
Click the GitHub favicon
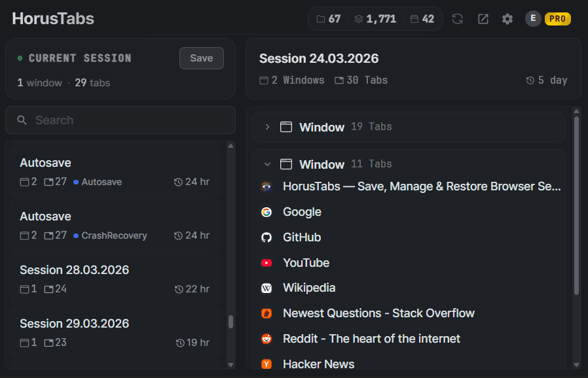(266, 237)
